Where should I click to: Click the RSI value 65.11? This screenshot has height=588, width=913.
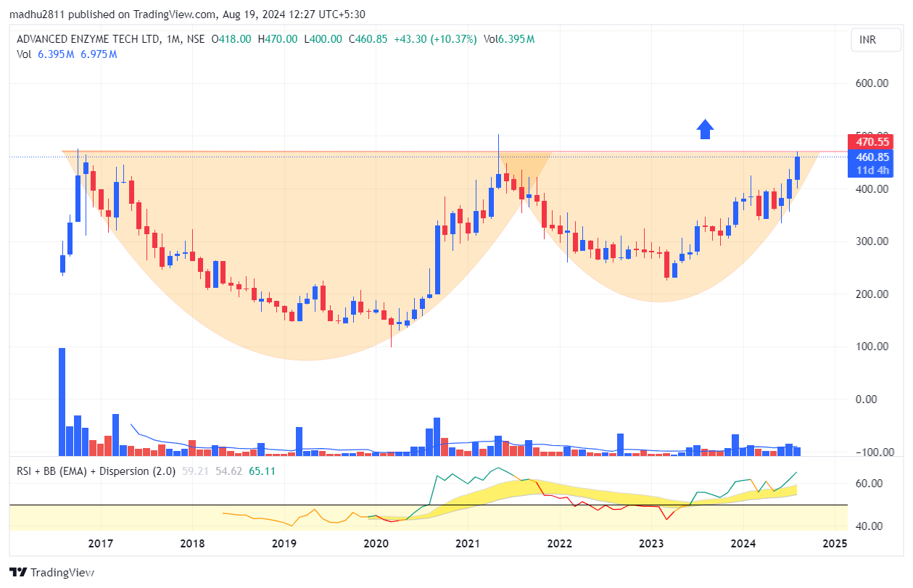[x=262, y=471]
